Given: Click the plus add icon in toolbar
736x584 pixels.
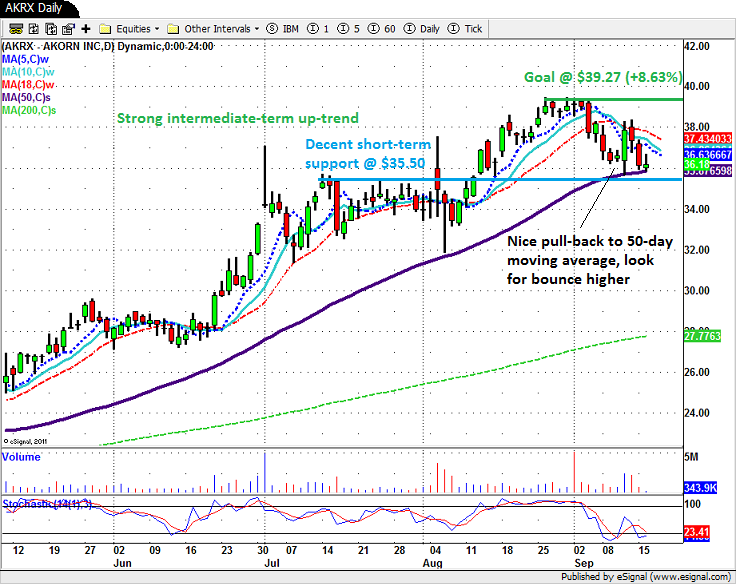Looking at the screenshot, I should [86, 29].
